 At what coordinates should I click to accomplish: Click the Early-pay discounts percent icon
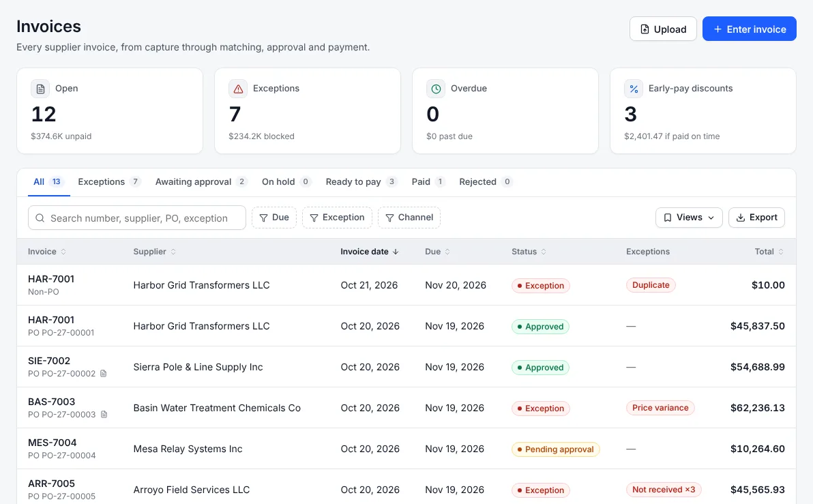(634, 89)
